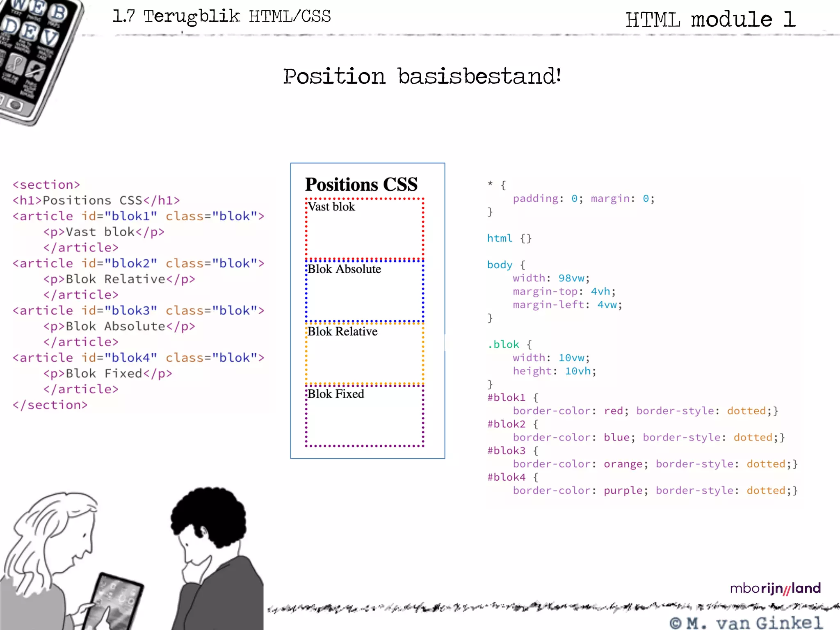840x630 pixels.
Task: Click the red dotted 'Vast blok' box
Action: (x=365, y=229)
